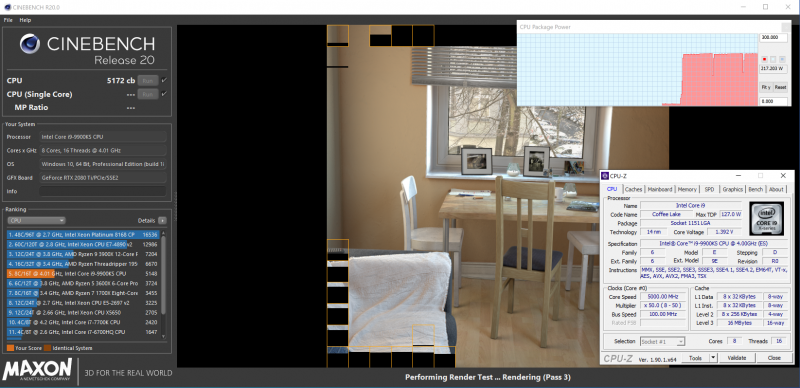The image size is (800, 388).
Task: Switch to the Mainboard tab in CPU-Z
Action: click(x=660, y=189)
